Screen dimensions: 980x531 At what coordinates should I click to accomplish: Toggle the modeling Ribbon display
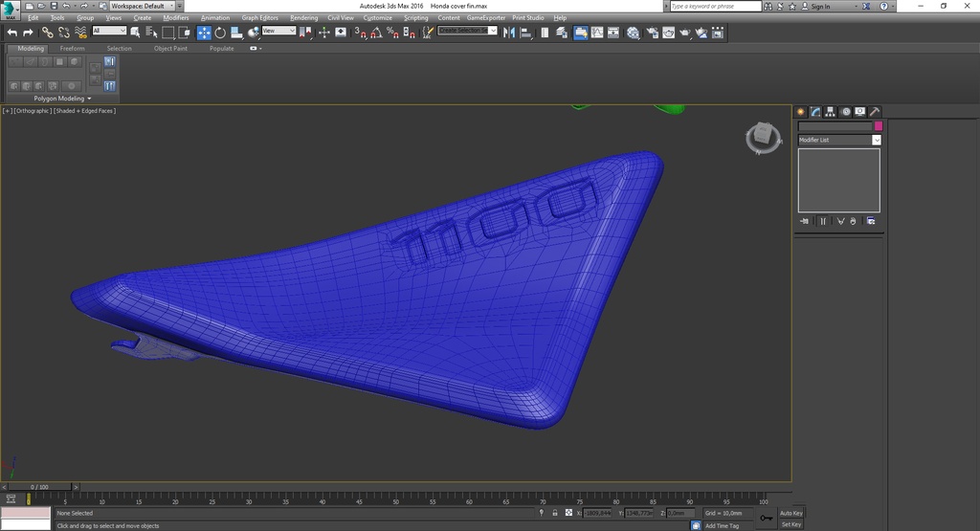pos(581,33)
